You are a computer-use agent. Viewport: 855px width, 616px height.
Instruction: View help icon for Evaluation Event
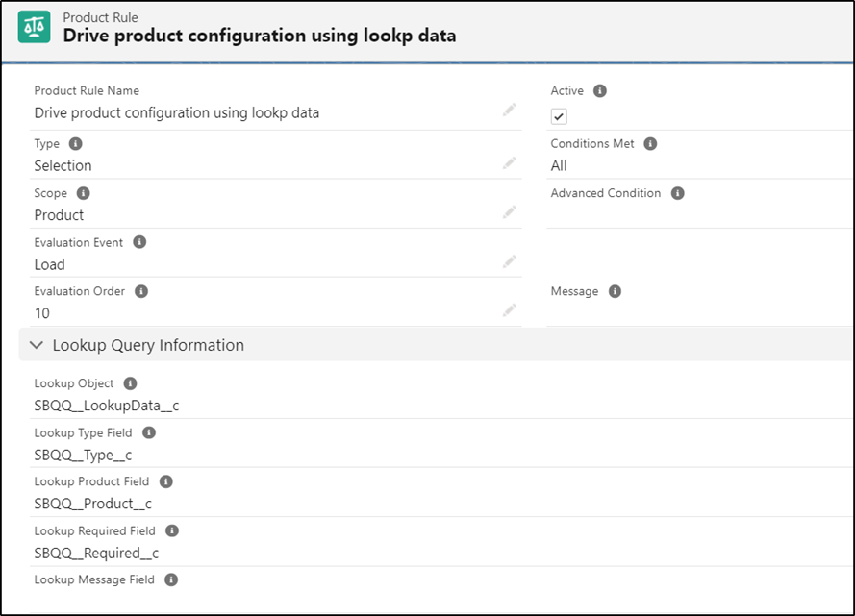click(140, 241)
